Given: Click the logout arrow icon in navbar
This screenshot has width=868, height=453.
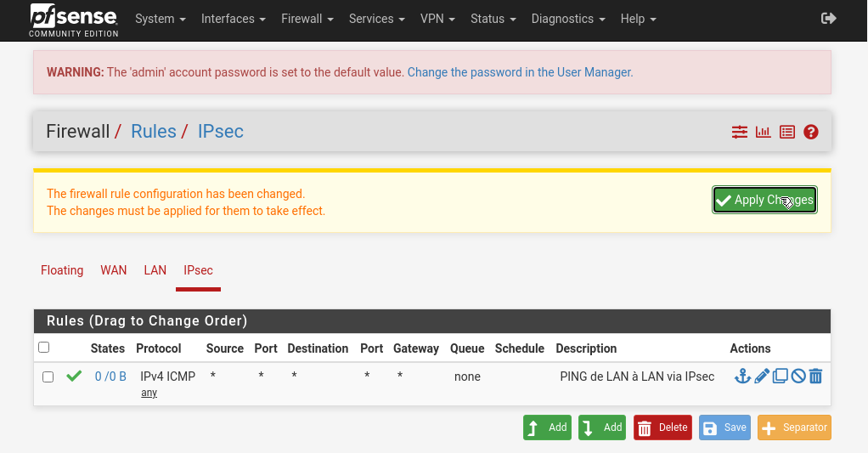Looking at the screenshot, I should click(830, 19).
